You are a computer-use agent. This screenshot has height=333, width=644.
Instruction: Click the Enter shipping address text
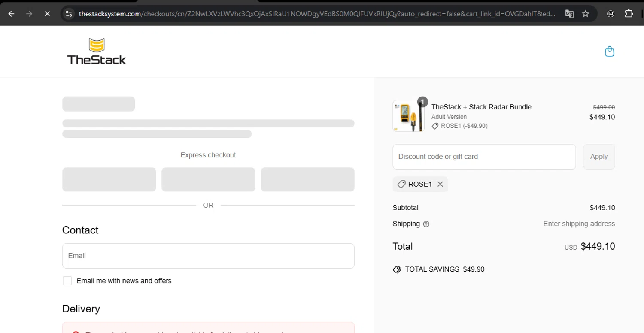point(579,224)
